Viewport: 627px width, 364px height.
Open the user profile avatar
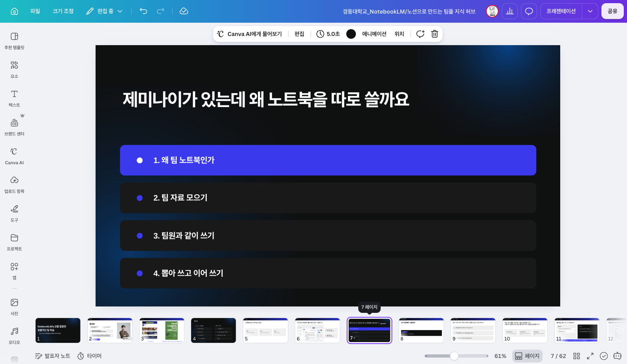coord(492,11)
